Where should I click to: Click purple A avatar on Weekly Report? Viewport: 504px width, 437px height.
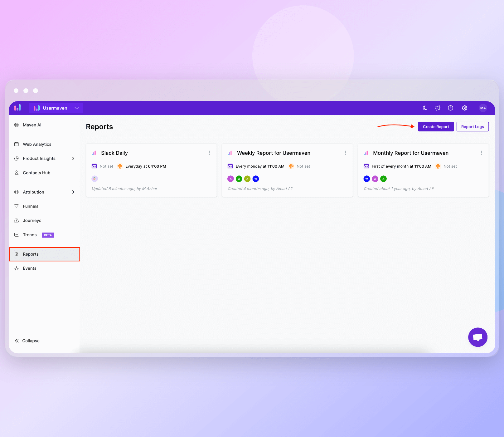[x=230, y=179]
